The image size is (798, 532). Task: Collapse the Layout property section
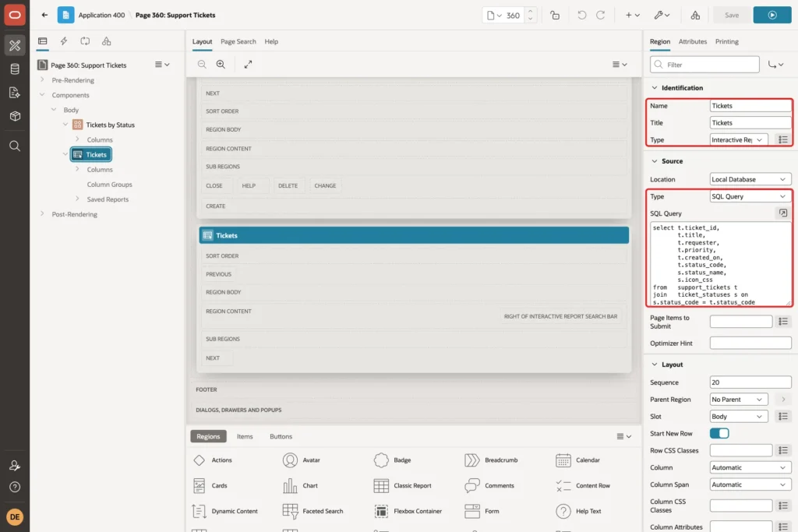655,365
